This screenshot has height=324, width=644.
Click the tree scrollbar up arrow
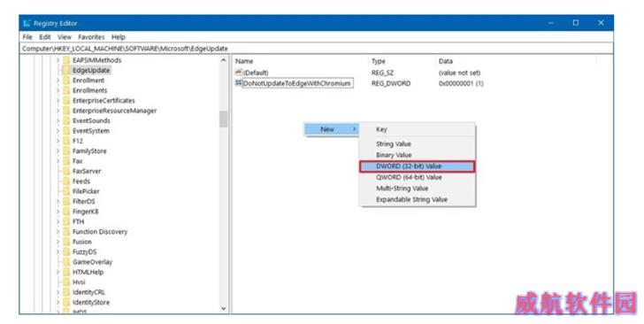(224, 60)
